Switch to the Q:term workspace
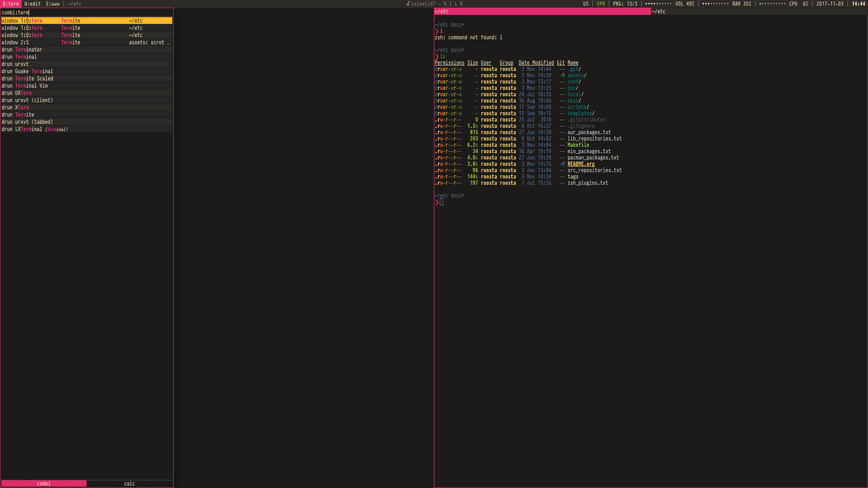Image resolution: width=868 pixels, height=488 pixels. (11, 4)
